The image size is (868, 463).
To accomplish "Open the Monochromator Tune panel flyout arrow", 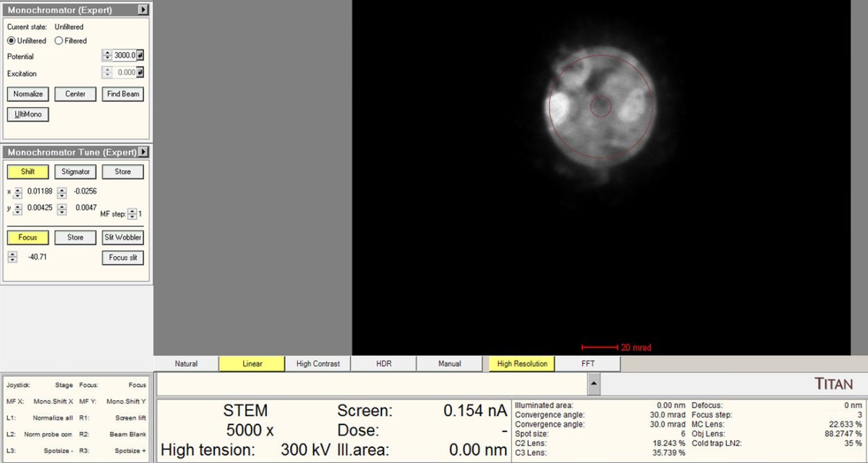I will 143,152.
